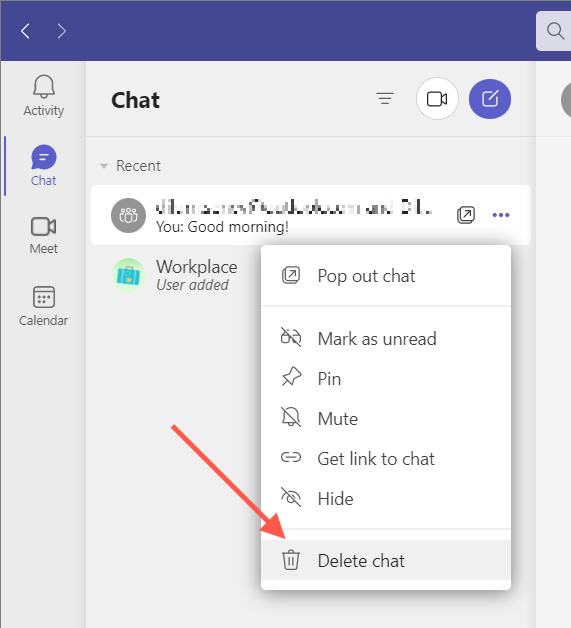Open the Activity feed
The width and height of the screenshot is (571, 628).
tap(44, 96)
